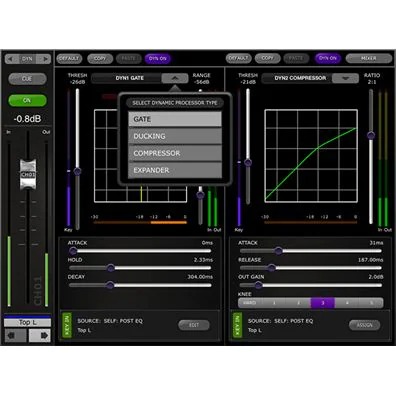Click the RELEASE slider handle
Image resolution: width=396 pixels, height=396 pixels.
(x=272, y=268)
